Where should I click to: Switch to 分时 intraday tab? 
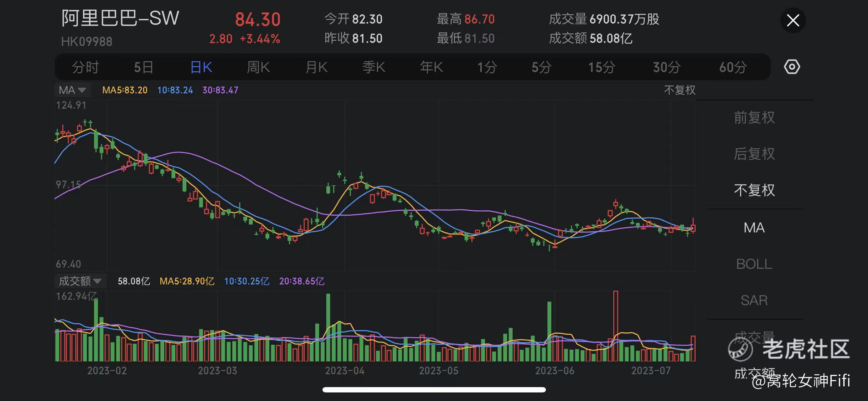click(85, 67)
